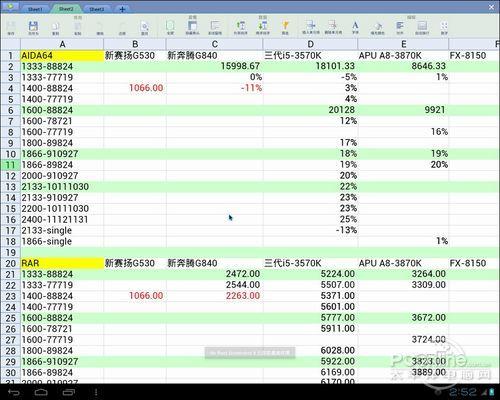The width and height of the screenshot is (500, 400).
Task: Select column B header
Action: 135,44
